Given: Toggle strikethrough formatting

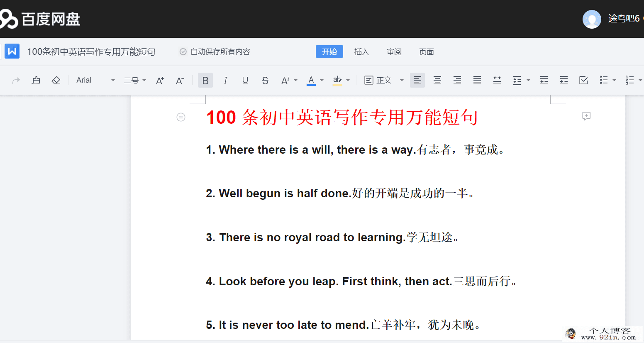Looking at the screenshot, I should point(265,81).
